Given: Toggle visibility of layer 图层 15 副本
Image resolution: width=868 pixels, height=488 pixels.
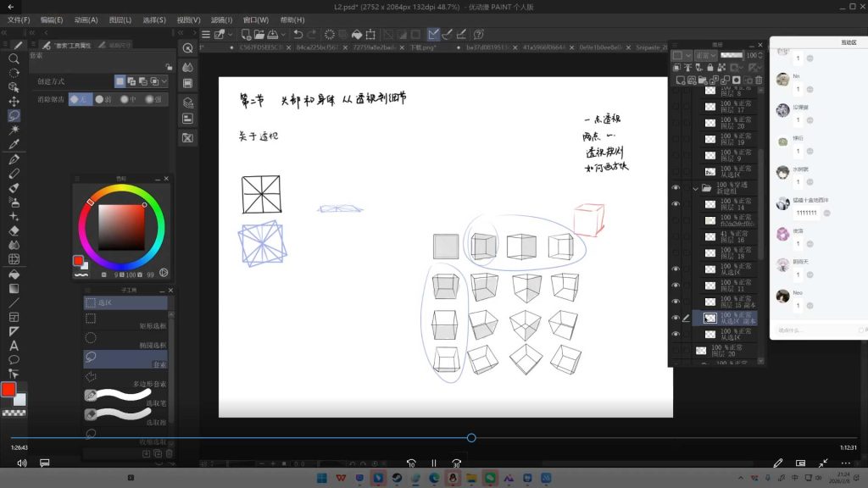Looking at the screenshot, I should click(x=676, y=302).
